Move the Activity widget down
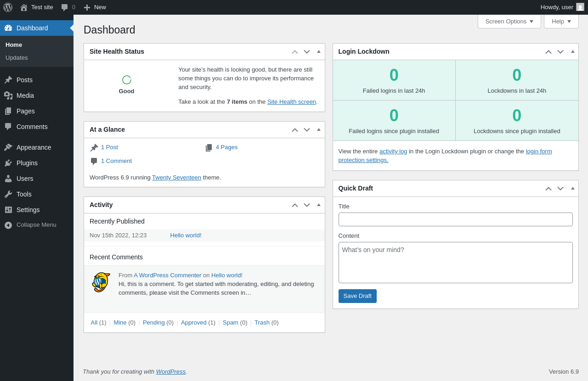 click(x=307, y=205)
